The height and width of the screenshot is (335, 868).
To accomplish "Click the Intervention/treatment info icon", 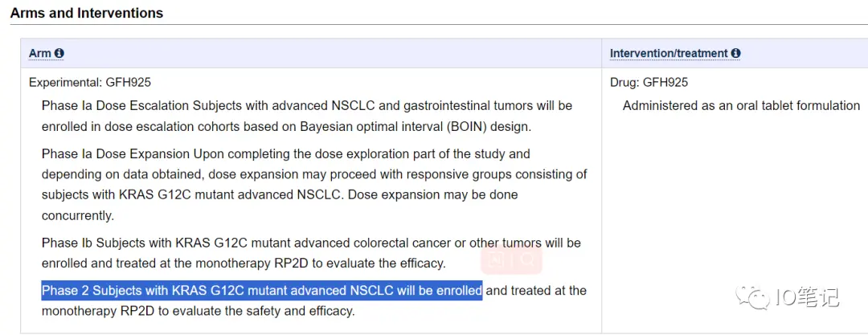I will pos(735,54).
